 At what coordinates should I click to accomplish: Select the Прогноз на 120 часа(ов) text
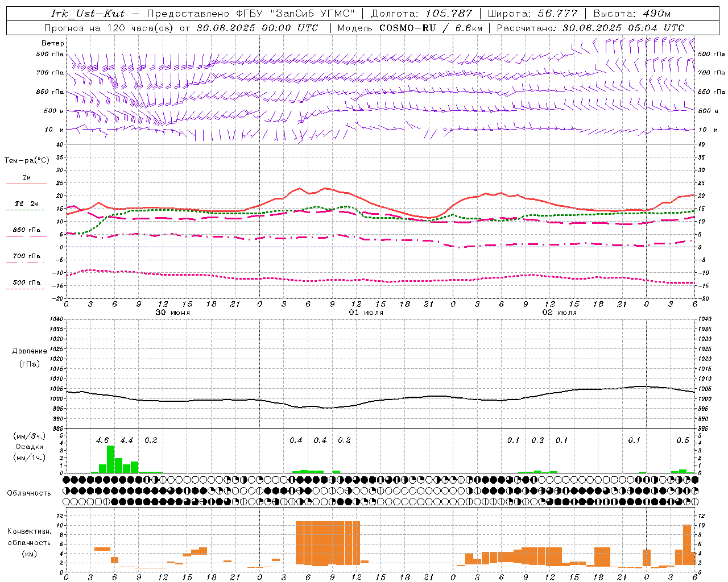point(110,28)
